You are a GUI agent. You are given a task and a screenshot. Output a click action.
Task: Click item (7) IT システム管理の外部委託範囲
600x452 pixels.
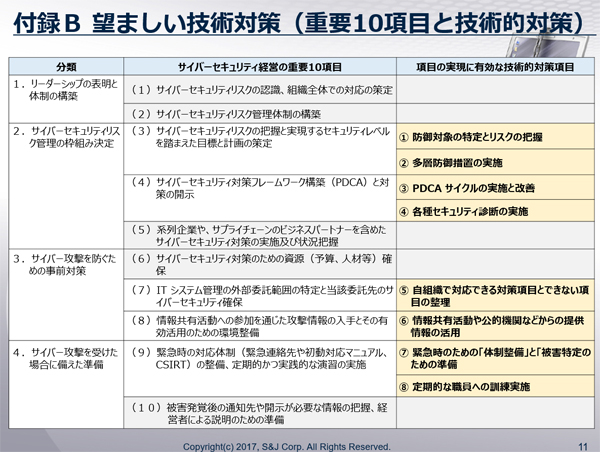(x=260, y=295)
